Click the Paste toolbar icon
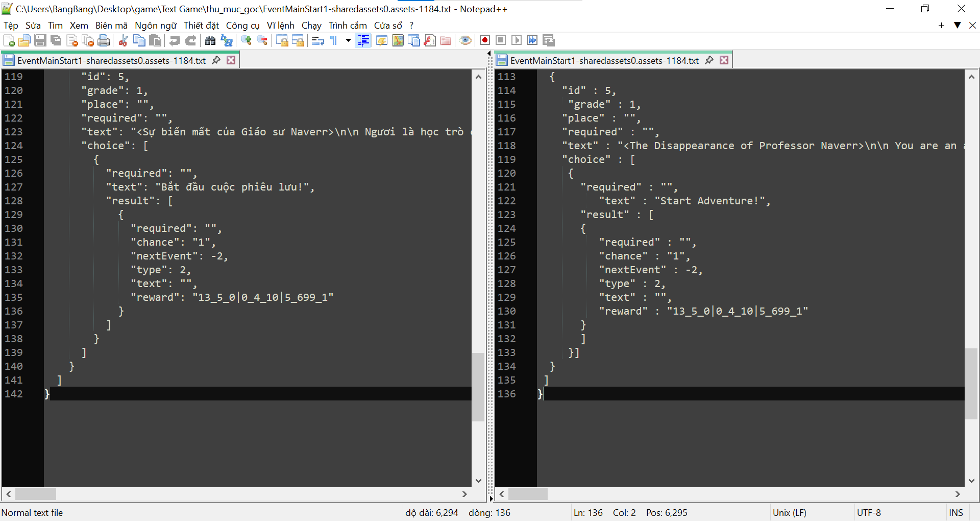The image size is (980, 521). (155, 40)
